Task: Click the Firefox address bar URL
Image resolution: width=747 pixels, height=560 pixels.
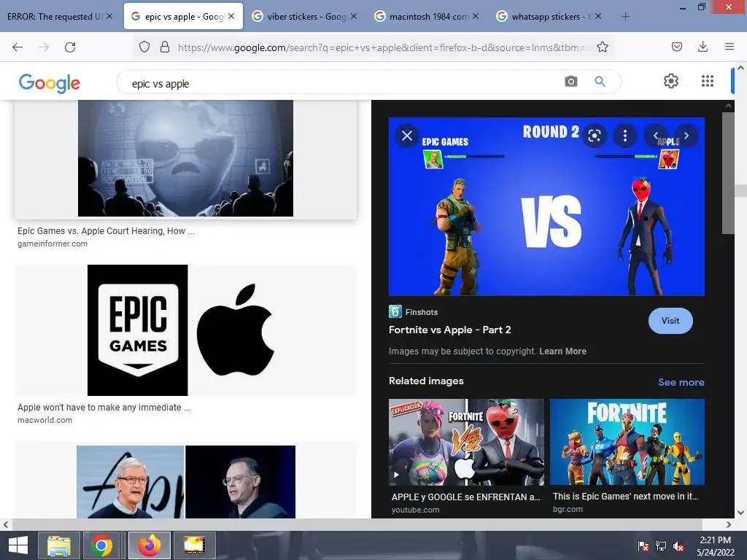Action: click(382, 47)
